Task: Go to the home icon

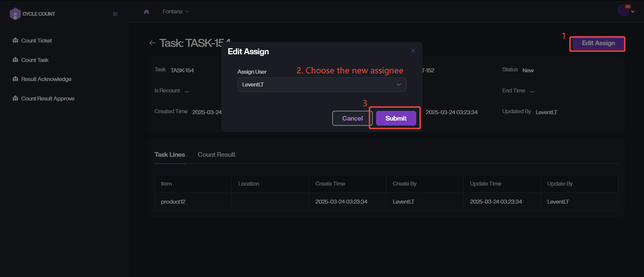Action: 146,12
